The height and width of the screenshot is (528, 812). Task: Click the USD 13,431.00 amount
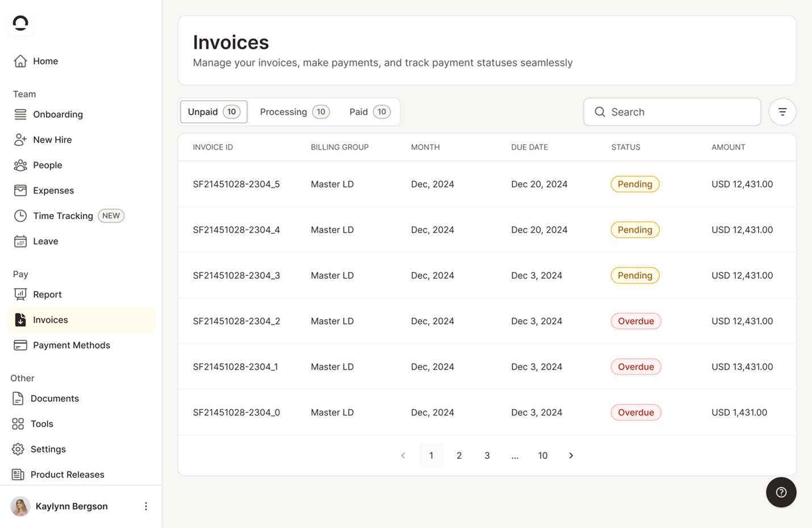[x=742, y=367]
